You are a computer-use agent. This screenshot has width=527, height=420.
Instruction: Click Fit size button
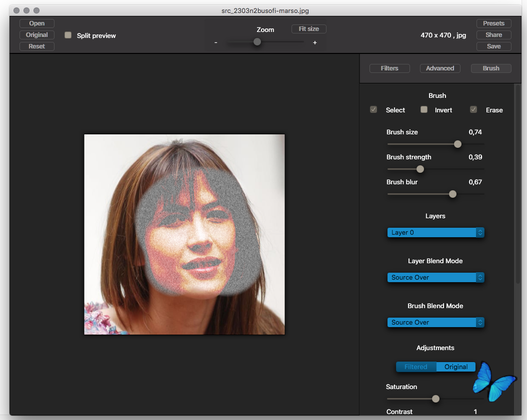tap(308, 29)
